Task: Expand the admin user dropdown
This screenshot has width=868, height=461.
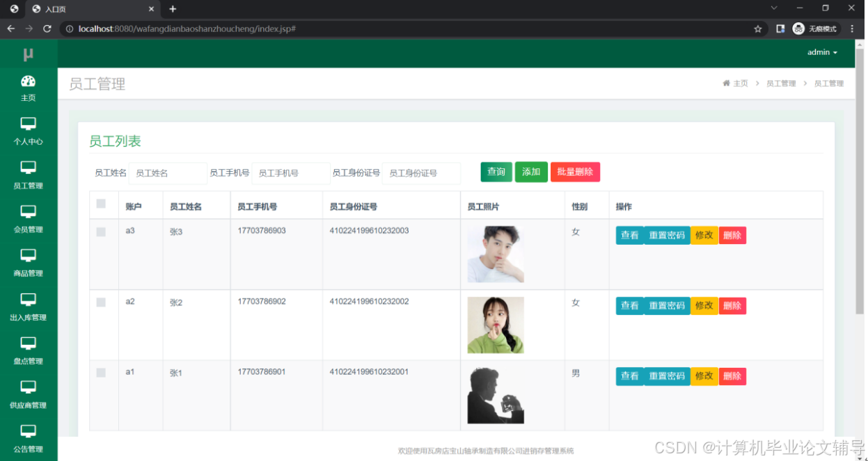Action: point(822,52)
